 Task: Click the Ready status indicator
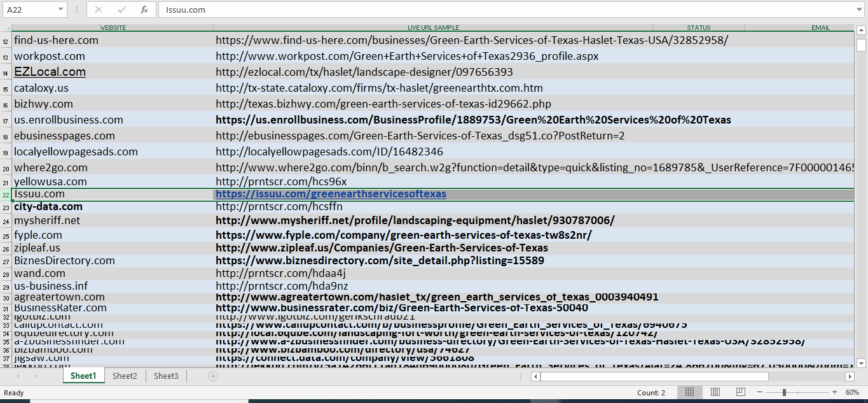point(14,393)
